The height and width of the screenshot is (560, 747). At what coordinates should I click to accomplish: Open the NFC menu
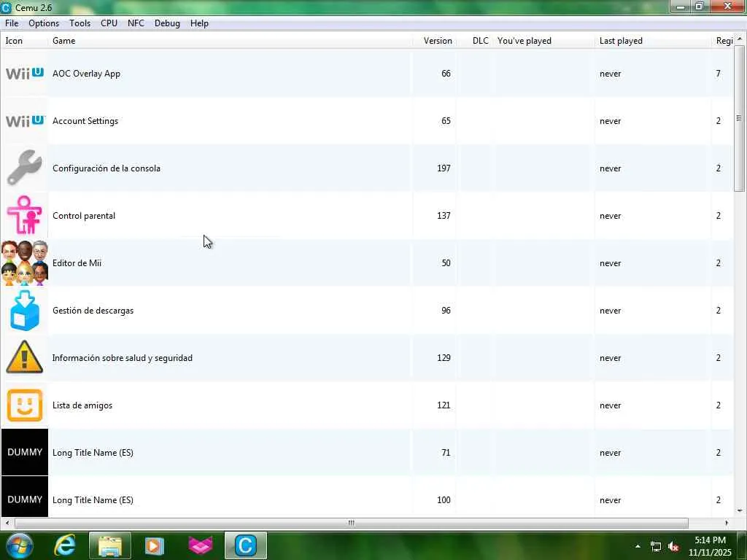[136, 23]
